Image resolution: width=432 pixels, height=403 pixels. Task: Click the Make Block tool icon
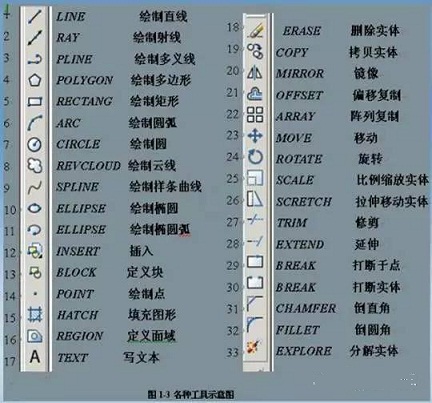[x=35, y=272]
